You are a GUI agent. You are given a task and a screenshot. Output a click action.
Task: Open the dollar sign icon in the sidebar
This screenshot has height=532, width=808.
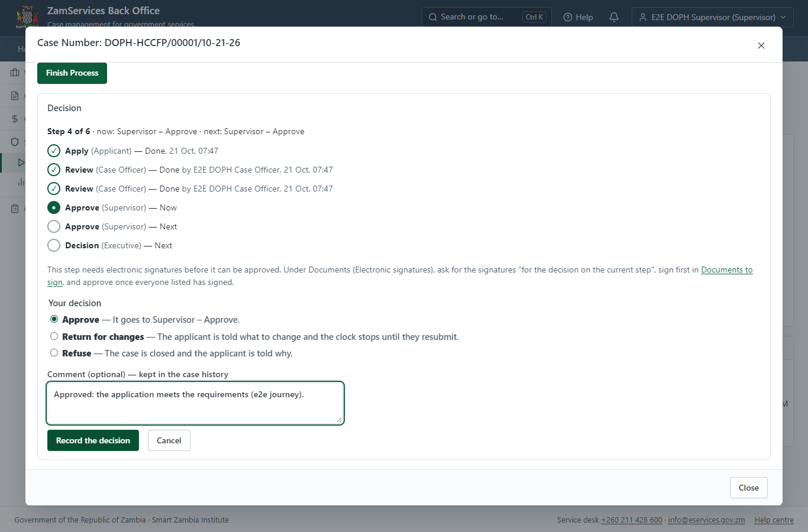pos(15,119)
